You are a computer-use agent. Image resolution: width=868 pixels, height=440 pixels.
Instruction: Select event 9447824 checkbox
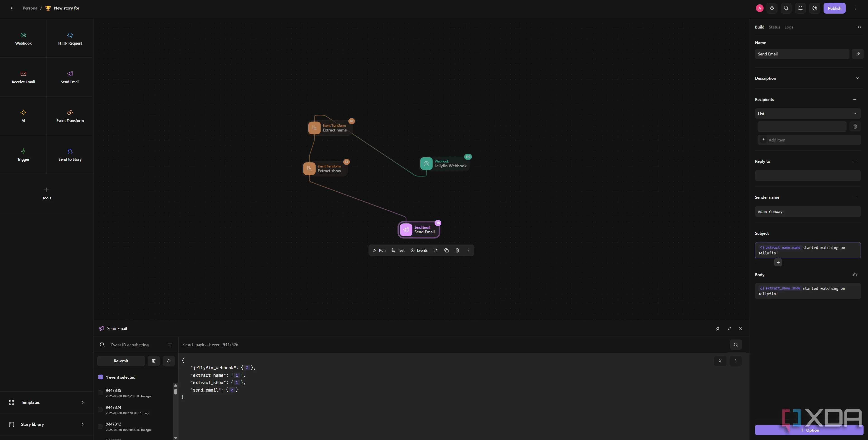[100, 410]
